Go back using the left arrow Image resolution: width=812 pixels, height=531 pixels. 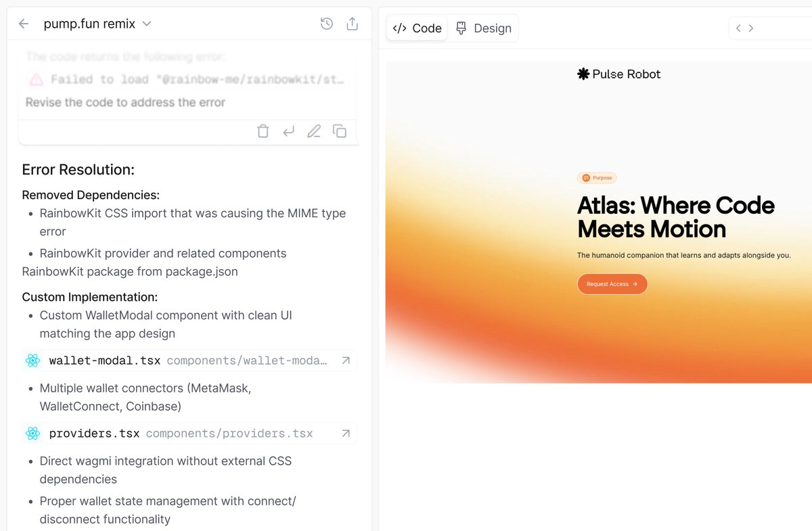tap(24, 24)
